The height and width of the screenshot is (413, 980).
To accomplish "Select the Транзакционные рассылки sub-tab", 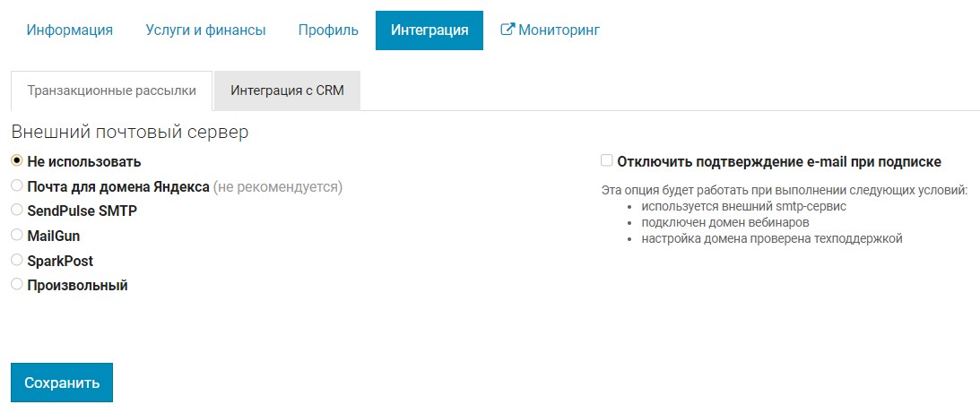I will (x=111, y=90).
